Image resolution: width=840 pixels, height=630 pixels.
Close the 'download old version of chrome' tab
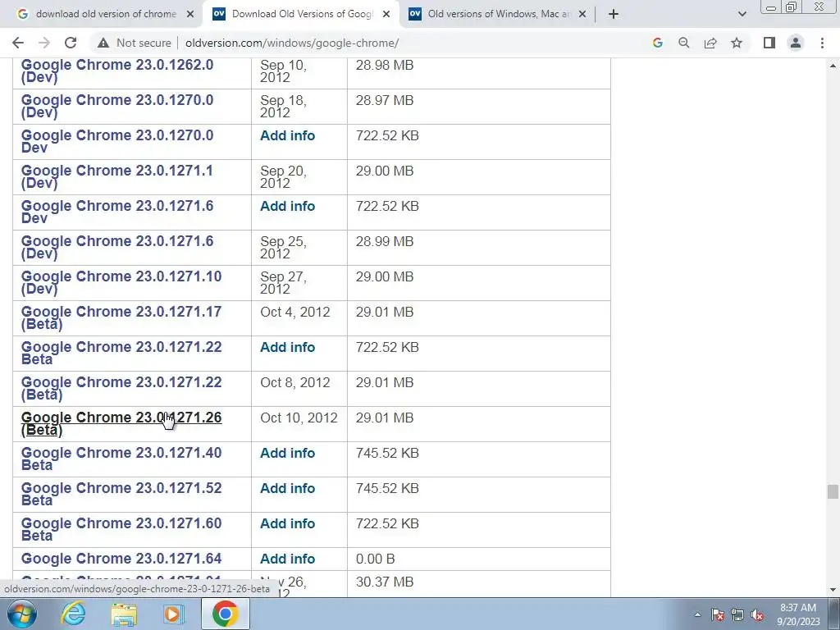(190, 14)
